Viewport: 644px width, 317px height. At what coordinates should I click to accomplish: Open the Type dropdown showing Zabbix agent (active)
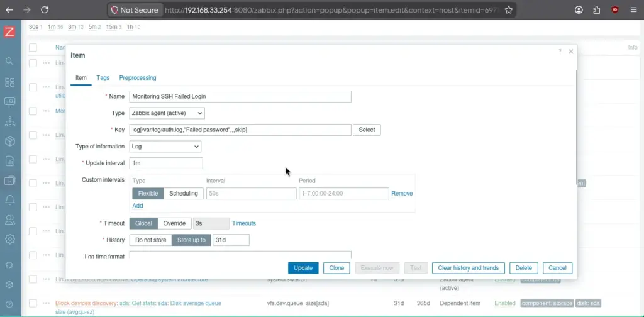pyautogui.click(x=167, y=113)
